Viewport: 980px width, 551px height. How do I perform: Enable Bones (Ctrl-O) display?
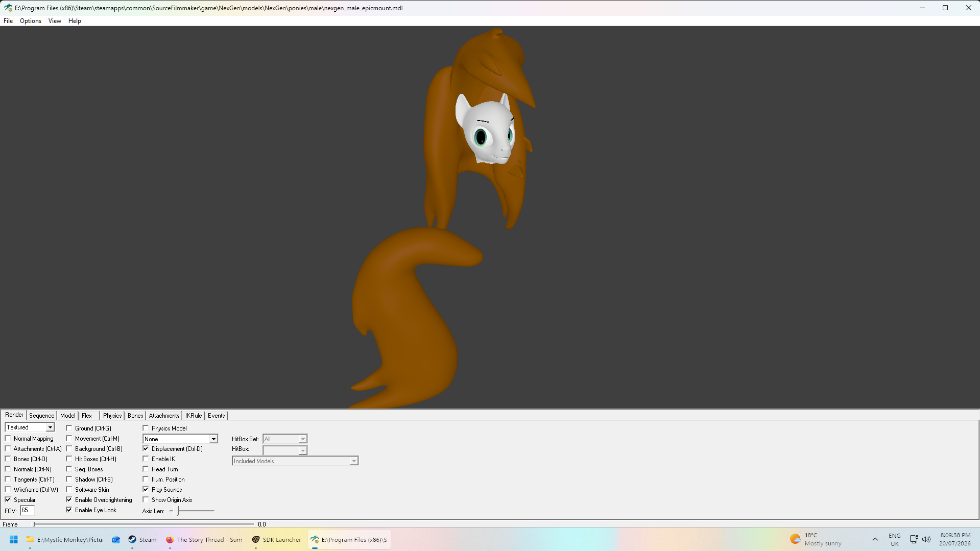tap(8, 459)
